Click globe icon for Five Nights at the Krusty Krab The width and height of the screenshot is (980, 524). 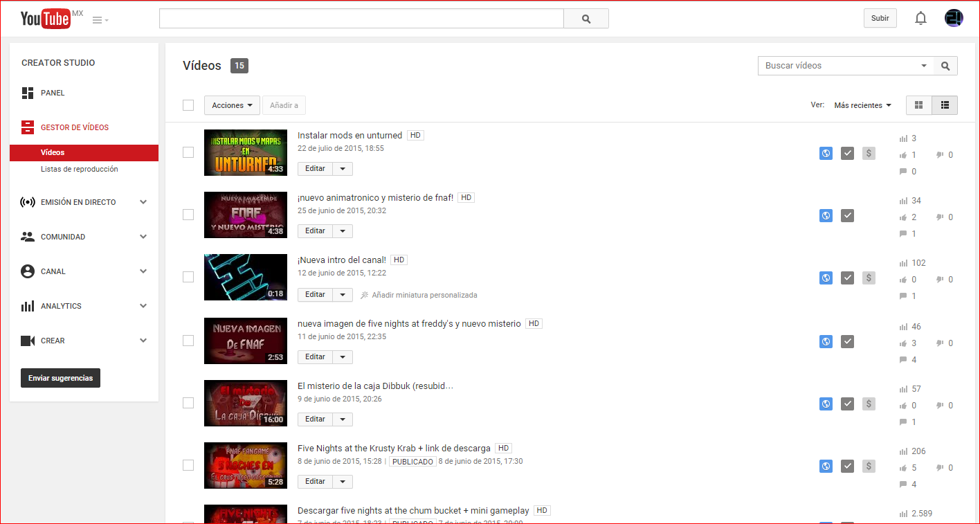click(x=826, y=467)
